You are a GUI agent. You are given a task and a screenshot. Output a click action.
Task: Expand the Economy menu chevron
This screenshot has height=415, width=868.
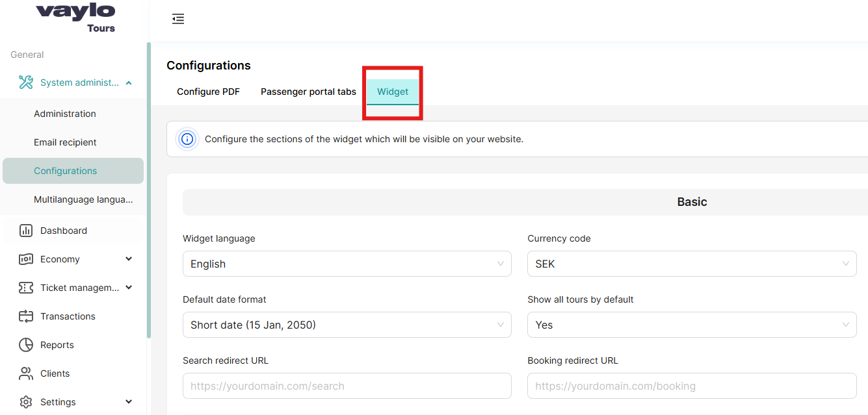click(129, 258)
